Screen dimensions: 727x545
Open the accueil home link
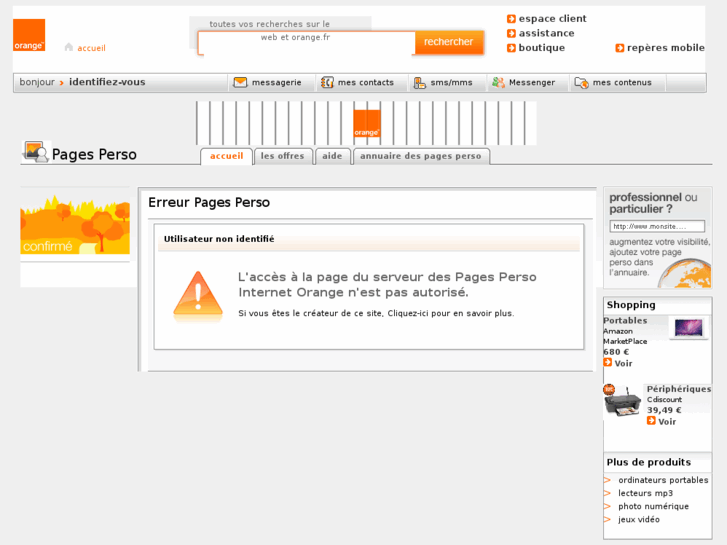tap(91, 48)
